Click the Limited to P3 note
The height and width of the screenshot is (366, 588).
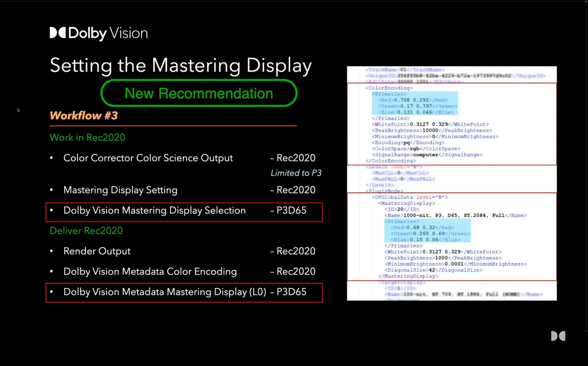pyautogui.click(x=296, y=173)
